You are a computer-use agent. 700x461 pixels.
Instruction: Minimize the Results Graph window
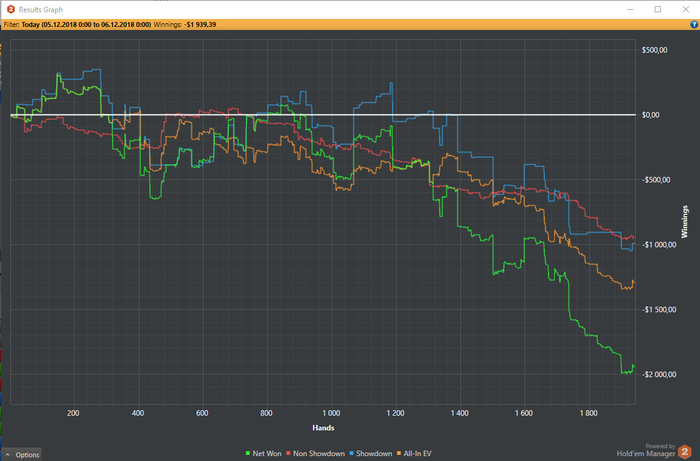coord(630,9)
